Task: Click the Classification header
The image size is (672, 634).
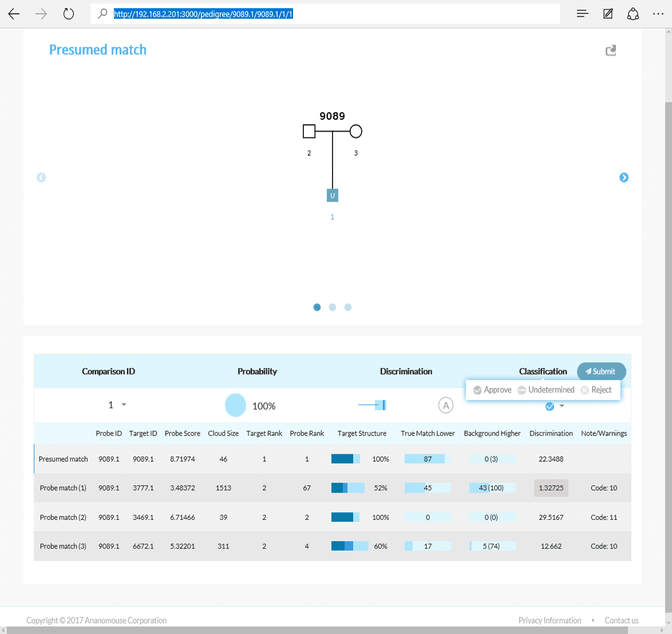Action: click(x=543, y=371)
